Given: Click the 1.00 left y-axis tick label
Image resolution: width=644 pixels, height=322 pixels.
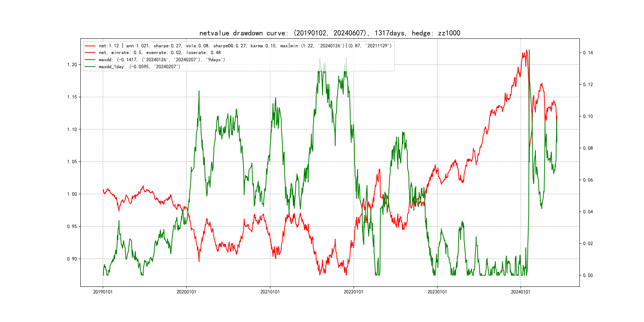Looking at the screenshot, I should 72,194.
